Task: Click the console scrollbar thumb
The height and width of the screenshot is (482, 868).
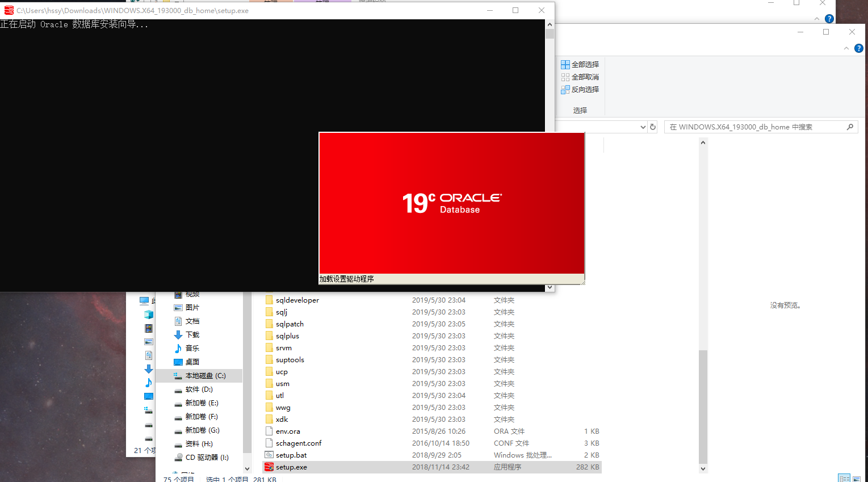Action: (550, 33)
